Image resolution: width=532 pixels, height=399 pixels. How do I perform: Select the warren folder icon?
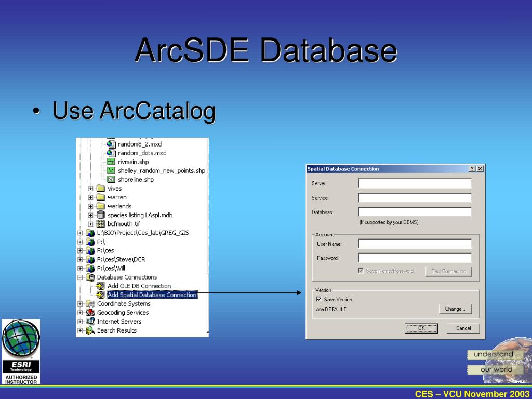click(x=100, y=197)
